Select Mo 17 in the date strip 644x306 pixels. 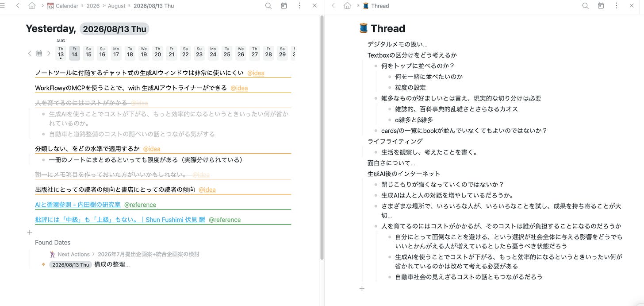pos(116,53)
